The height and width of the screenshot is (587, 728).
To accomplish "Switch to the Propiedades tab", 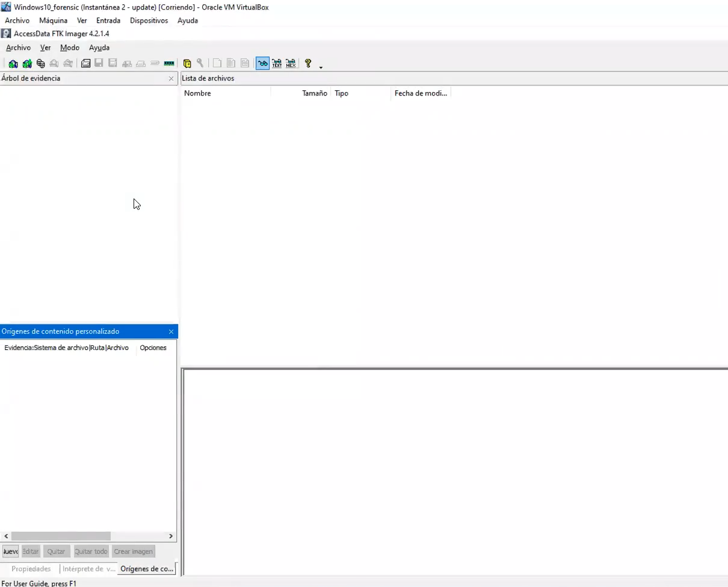I will click(31, 568).
